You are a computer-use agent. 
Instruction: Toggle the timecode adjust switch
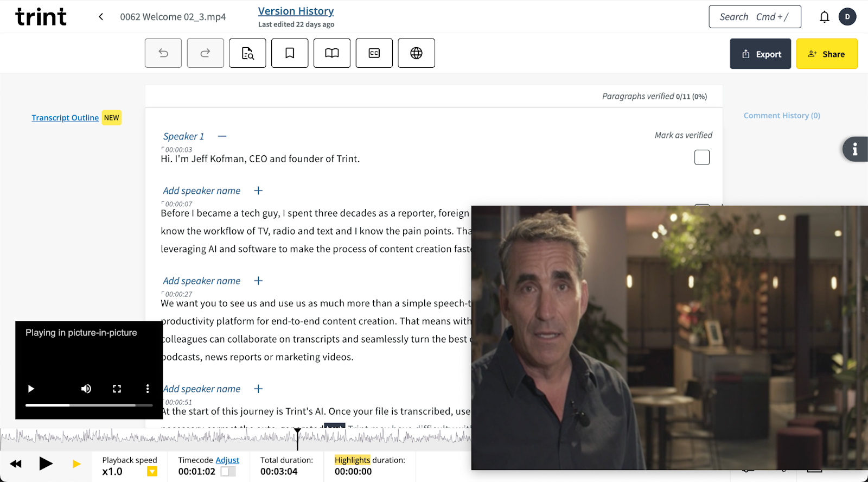coord(228,472)
